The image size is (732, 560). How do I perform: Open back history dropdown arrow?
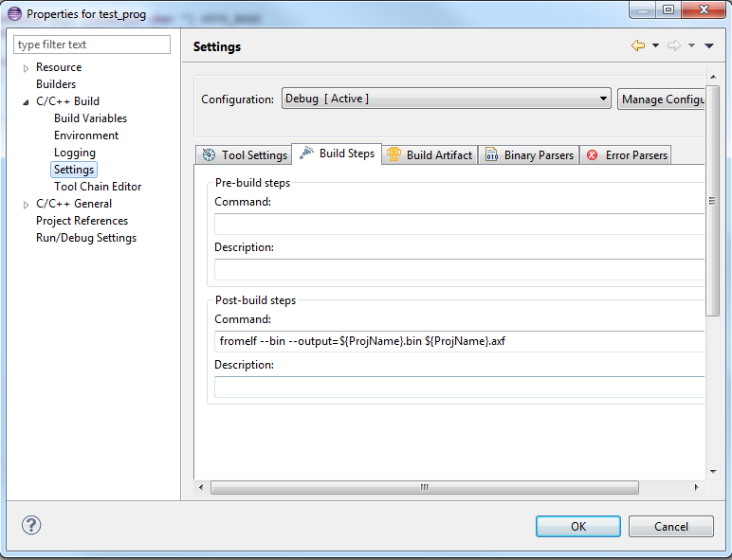(x=655, y=45)
